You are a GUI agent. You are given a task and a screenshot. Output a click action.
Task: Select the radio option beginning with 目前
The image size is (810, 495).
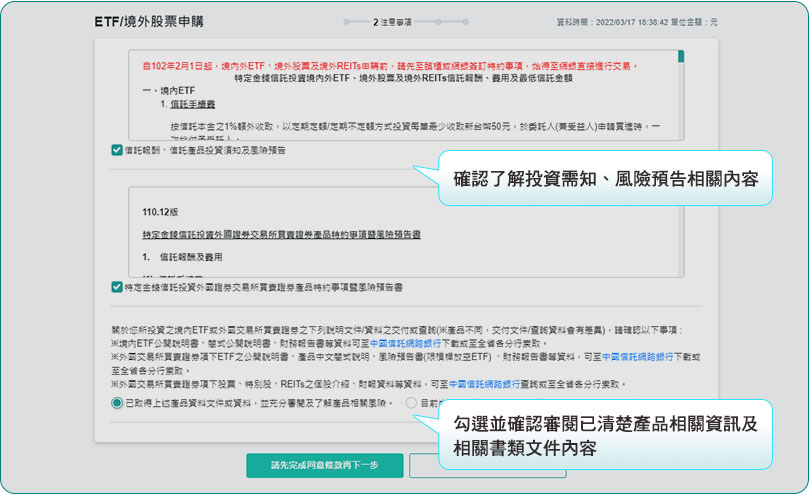411,403
